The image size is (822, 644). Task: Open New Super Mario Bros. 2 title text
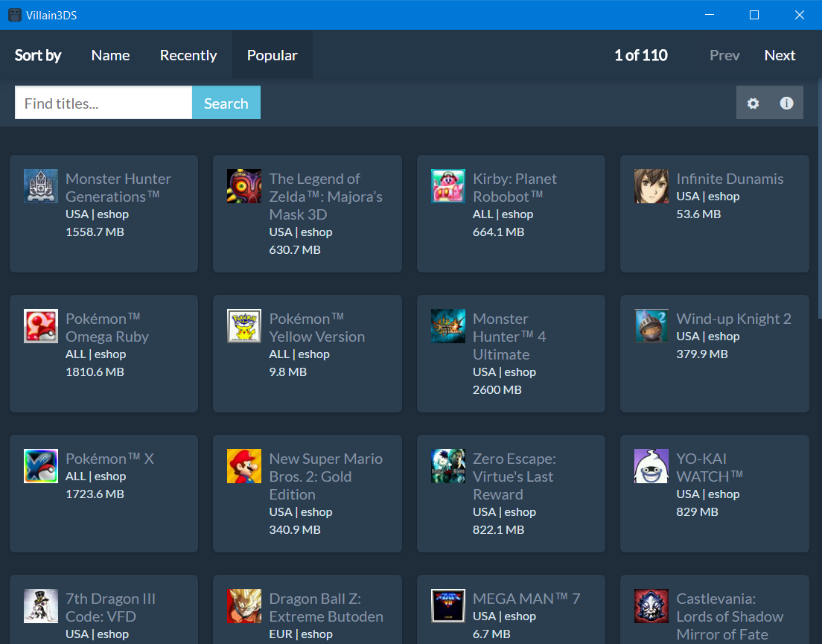pyautogui.click(x=325, y=476)
